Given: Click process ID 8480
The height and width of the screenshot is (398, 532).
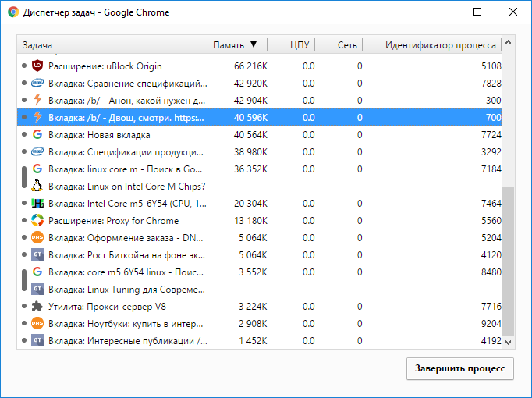Looking at the screenshot, I should point(491,272).
